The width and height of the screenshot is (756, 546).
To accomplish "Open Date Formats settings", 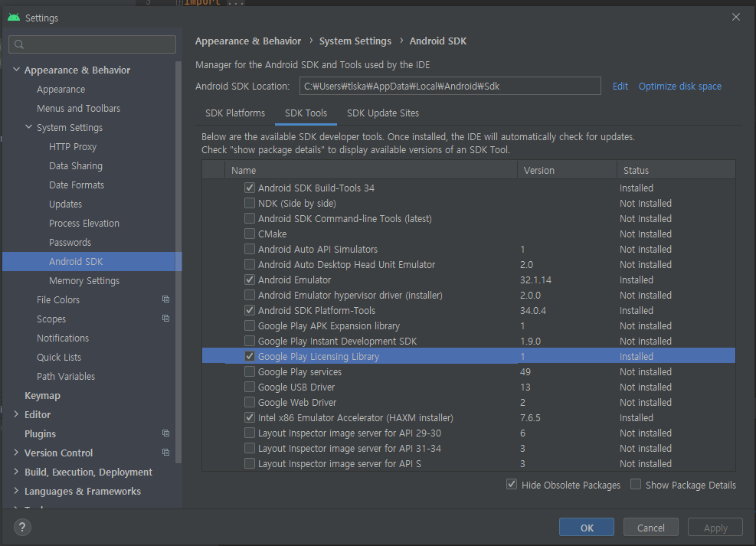I will click(77, 185).
